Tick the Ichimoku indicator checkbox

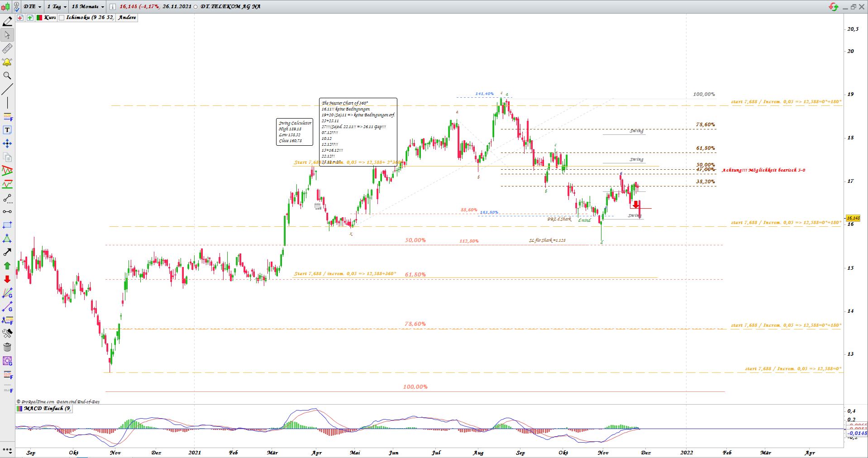point(62,18)
